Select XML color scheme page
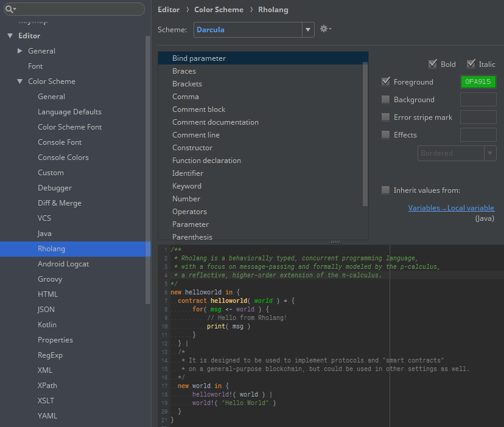Image resolution: width=504 pixels, height=427 pixels. click(x=45, y=370)
